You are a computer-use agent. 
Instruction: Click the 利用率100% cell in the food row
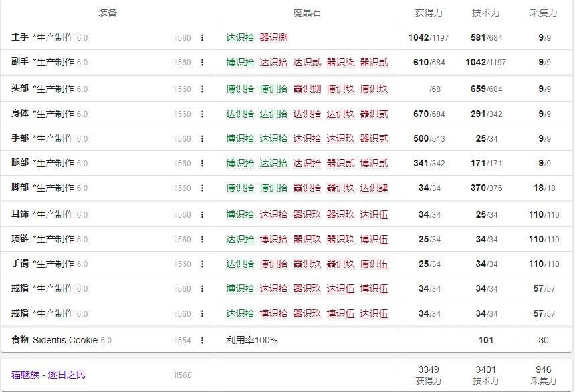point(251,340)
